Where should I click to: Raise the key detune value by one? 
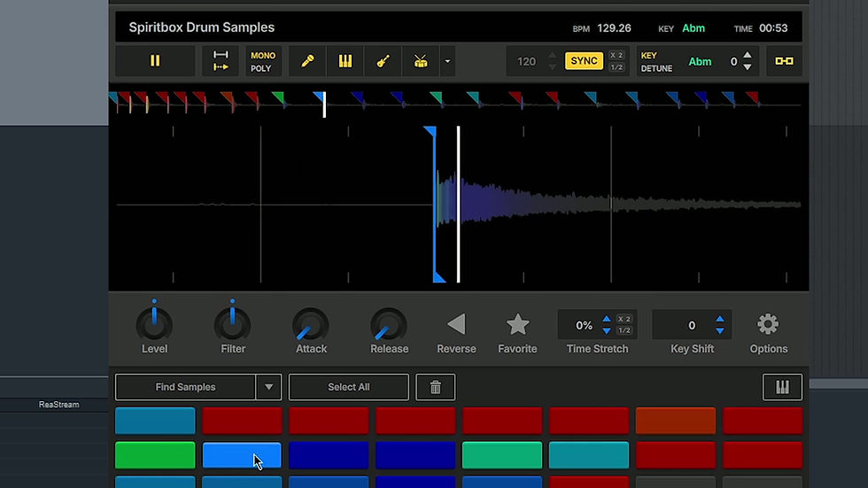(x=748, y=55)
